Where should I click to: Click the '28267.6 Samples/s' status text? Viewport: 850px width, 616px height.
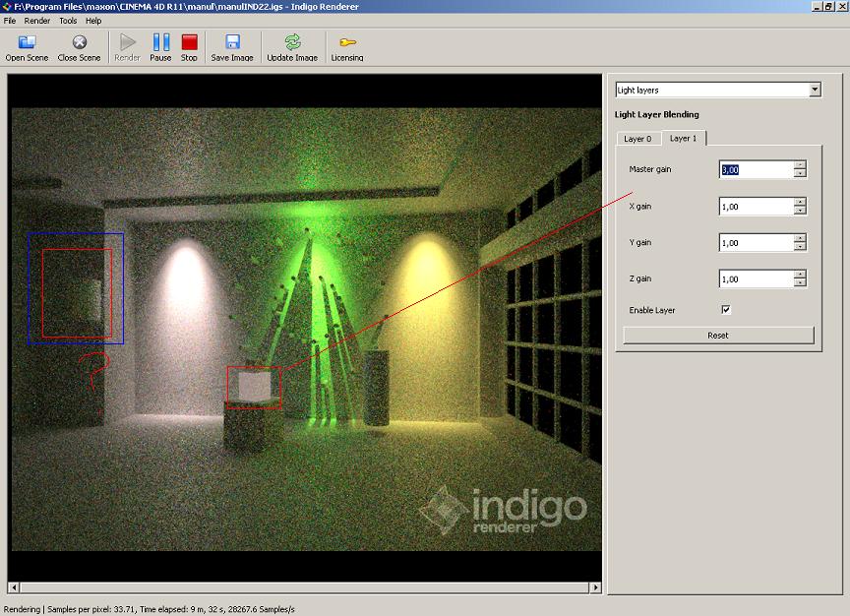click(262, 609)
